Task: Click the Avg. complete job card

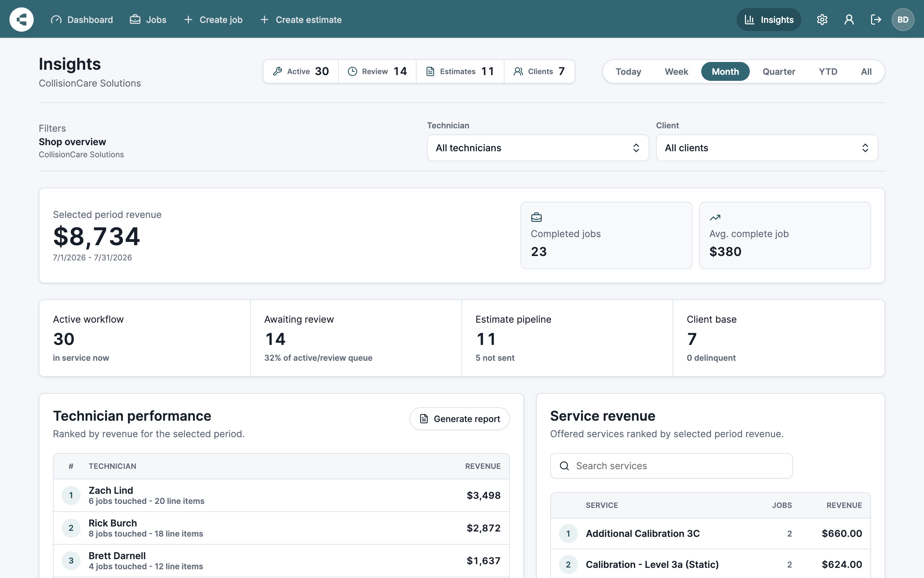Action: point(785,235)
